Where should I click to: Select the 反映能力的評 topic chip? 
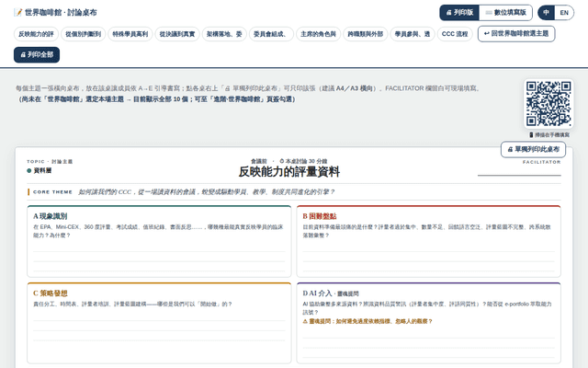tap(36, 34)
